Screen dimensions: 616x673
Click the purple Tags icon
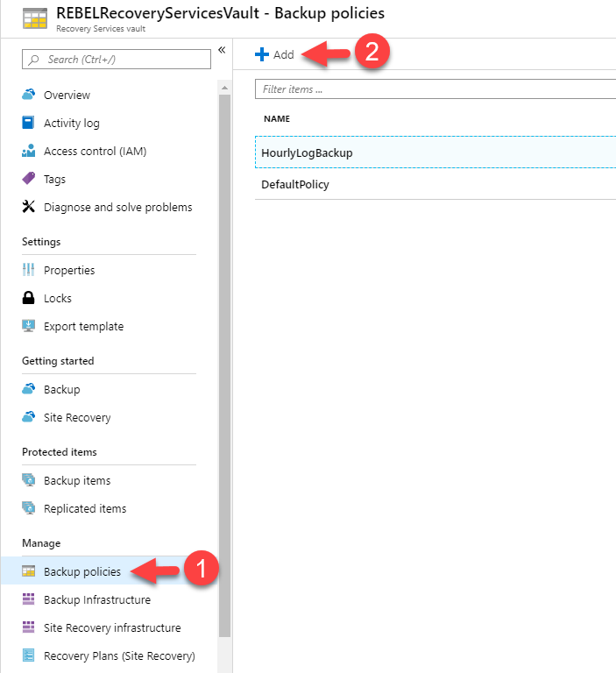click(x=28, y=178)
